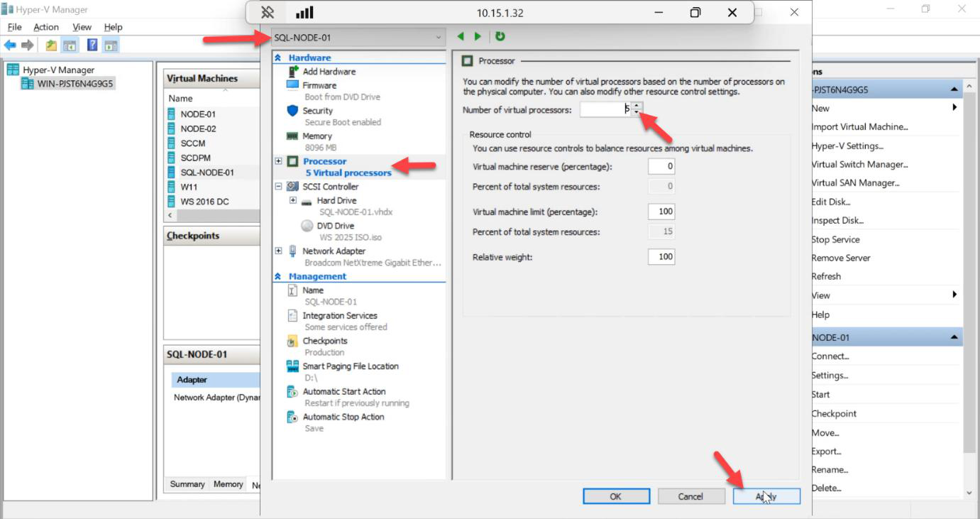This screenshot has height=519, width=980.
Task: Click the signal strength icon on session bar
Action: 304,12
